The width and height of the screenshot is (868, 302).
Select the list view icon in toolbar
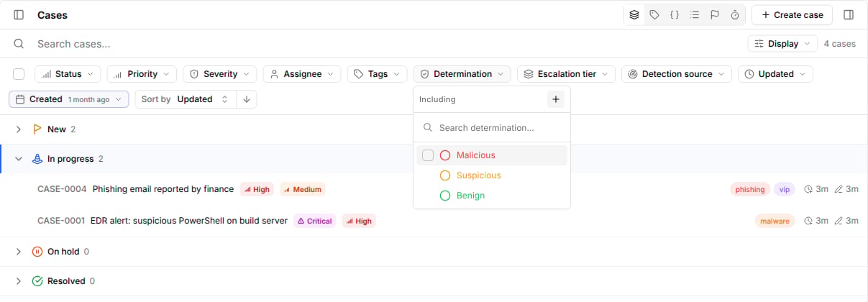pos(695,14)
